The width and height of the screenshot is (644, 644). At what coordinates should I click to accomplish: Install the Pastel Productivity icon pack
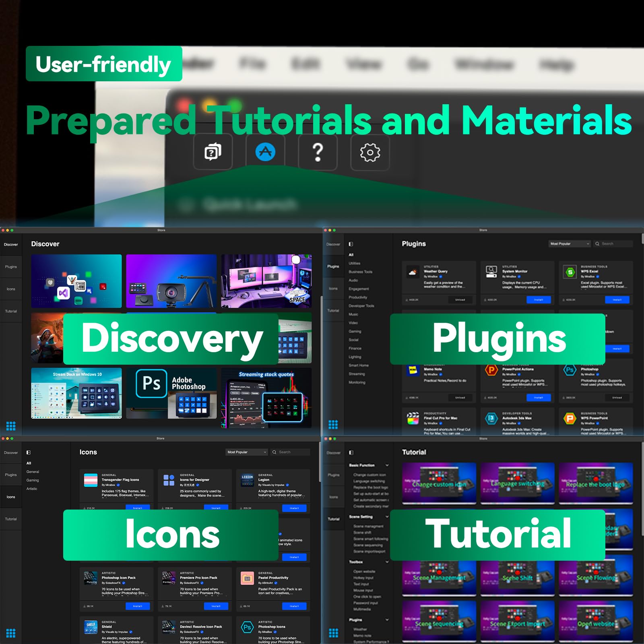tap(294, 606)
